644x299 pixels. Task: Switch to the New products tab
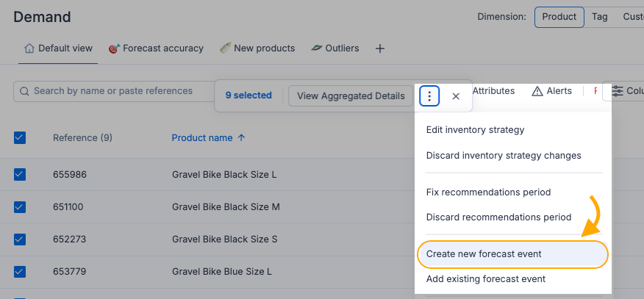257,48
